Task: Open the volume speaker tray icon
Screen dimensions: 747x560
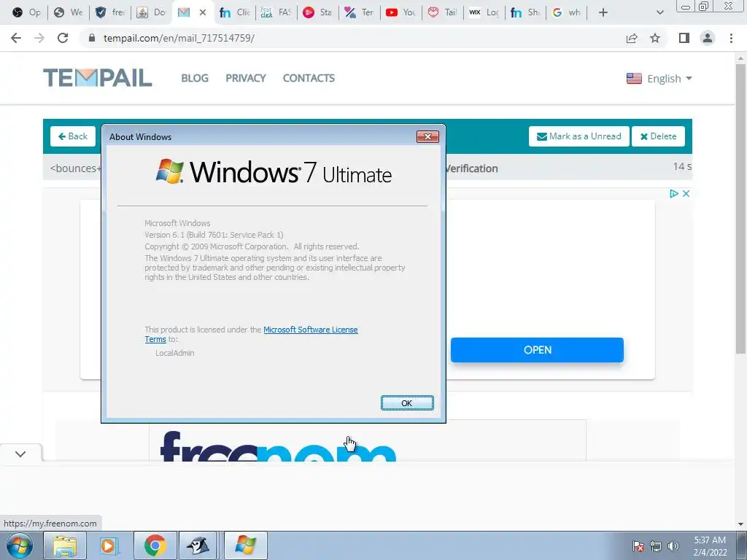Action: point(673,546)
